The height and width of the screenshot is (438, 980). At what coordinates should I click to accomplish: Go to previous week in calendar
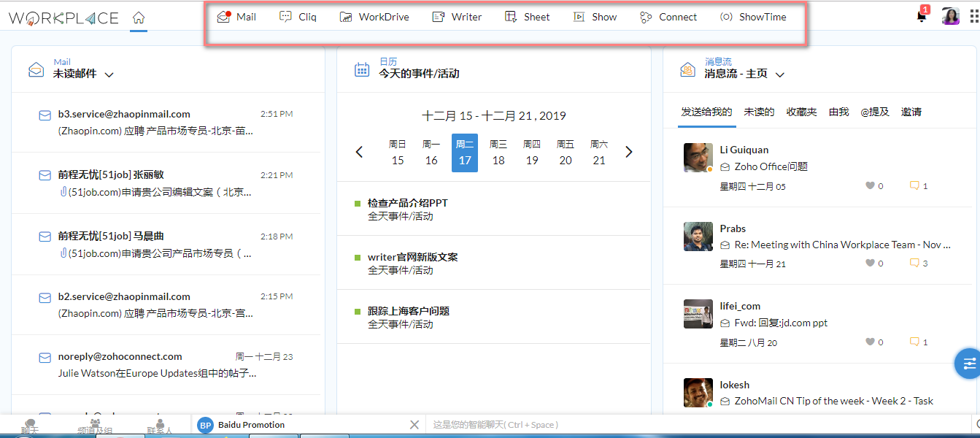tap(359, 153)
